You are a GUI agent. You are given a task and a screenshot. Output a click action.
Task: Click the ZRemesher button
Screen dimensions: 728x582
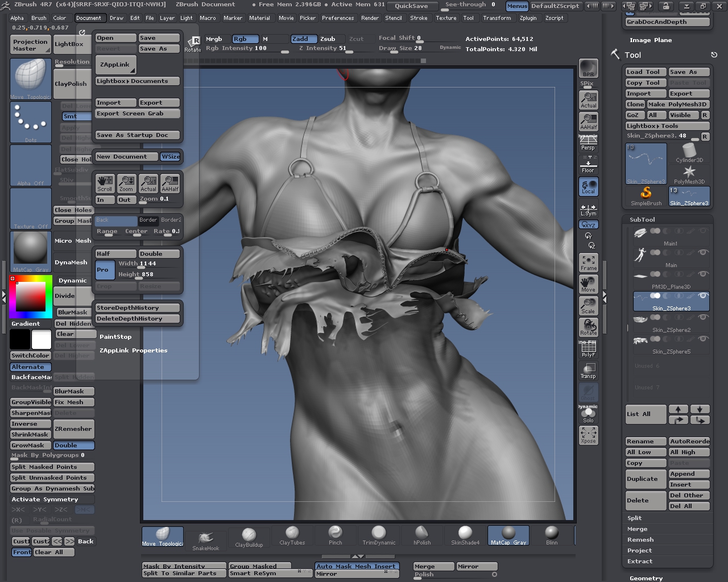pyautogui.click(x=74, y=429)
